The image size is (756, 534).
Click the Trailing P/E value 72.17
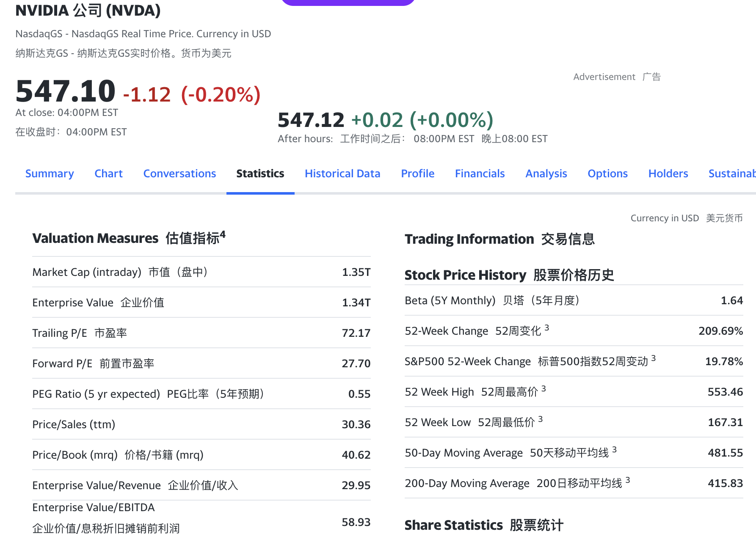tap(356, 333)
